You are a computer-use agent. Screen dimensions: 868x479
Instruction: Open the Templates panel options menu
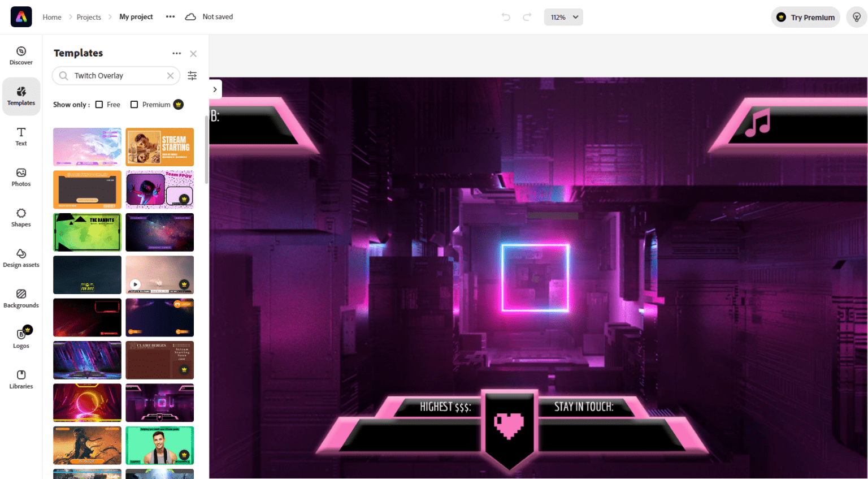point(176,53)
